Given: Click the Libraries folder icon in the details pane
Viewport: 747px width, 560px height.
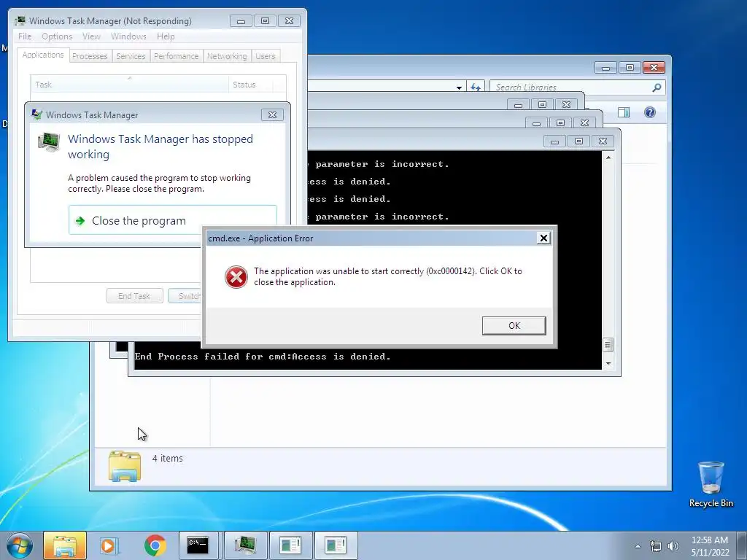Looking at the screenshot, I should click(x=124, y=466).
